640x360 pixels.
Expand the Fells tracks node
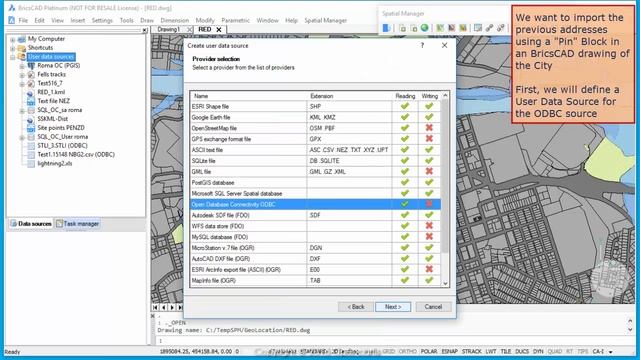[22, 75]
